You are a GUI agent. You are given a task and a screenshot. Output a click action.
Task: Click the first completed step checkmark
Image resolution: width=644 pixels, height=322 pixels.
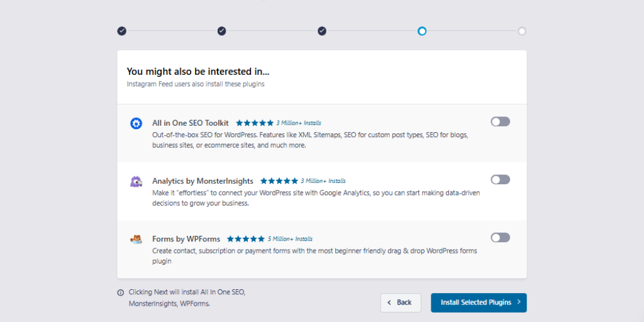(x=121, y=31)
